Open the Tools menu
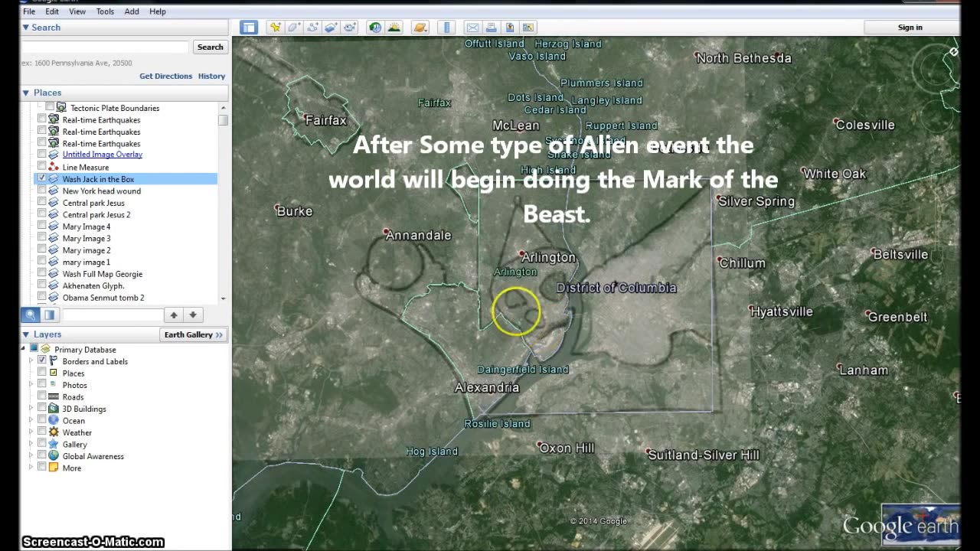Screen dimensions: 980x551 (x=105, y=11)
